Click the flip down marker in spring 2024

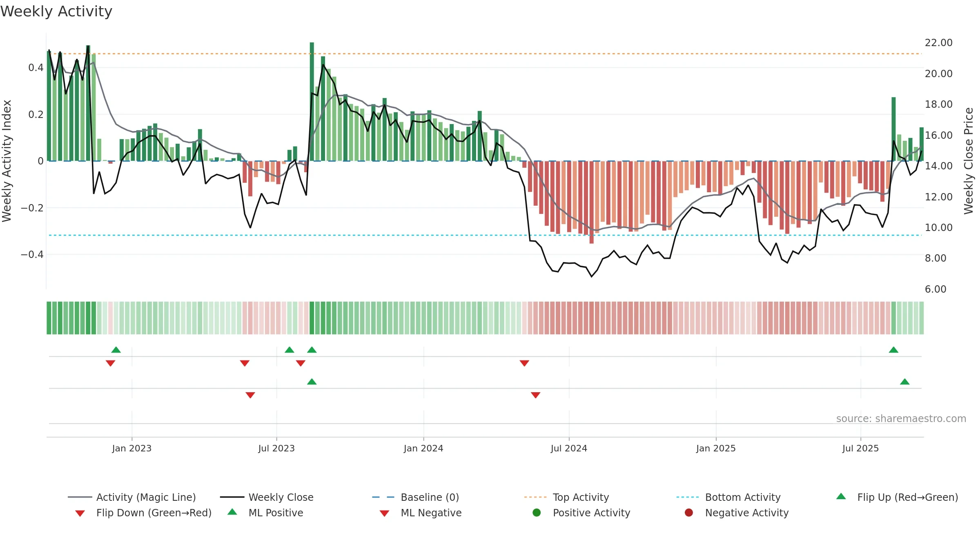click(524, 363)
